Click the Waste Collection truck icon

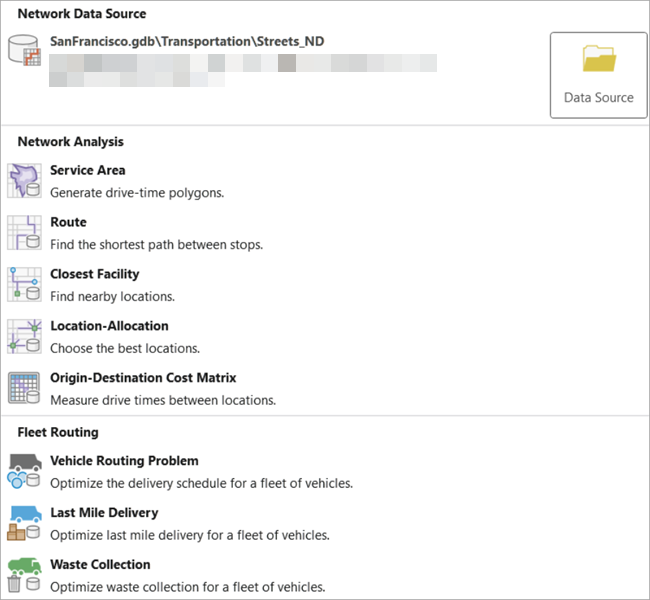(23, 576)
